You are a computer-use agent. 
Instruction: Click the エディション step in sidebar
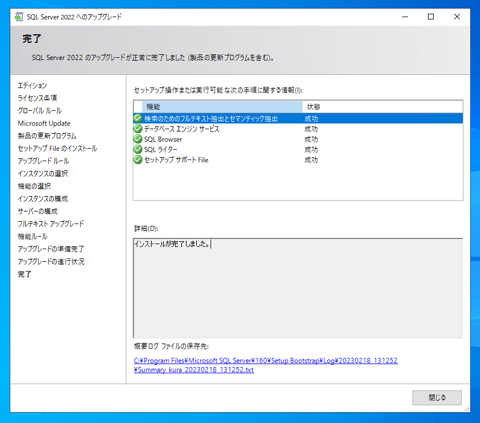32,85
